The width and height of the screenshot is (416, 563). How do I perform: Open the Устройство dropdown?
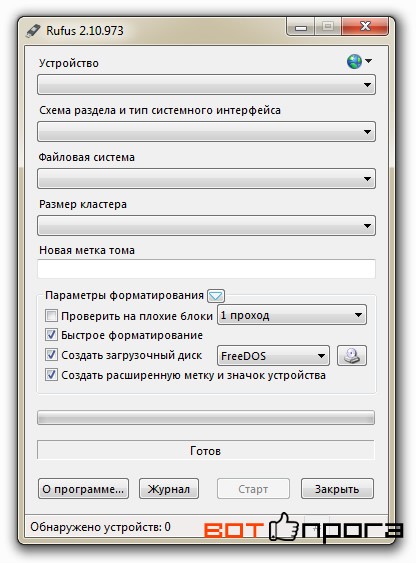[206, 85]
